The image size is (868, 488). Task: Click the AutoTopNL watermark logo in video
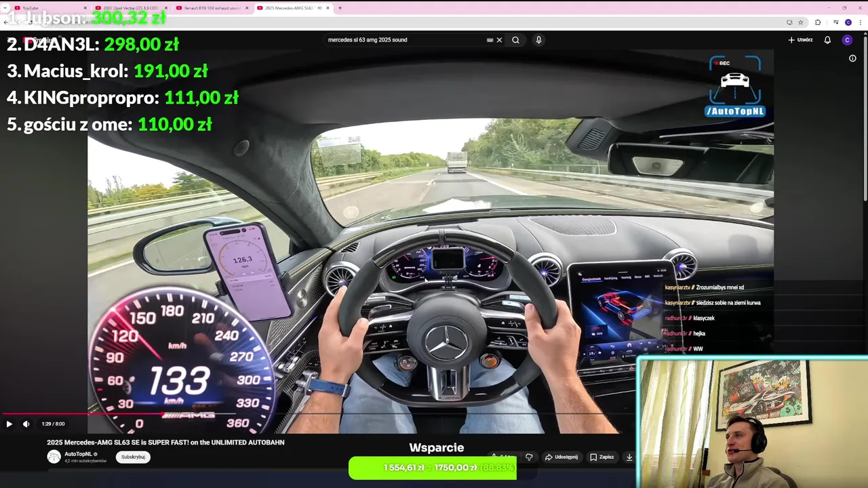(x=735, y=87)
